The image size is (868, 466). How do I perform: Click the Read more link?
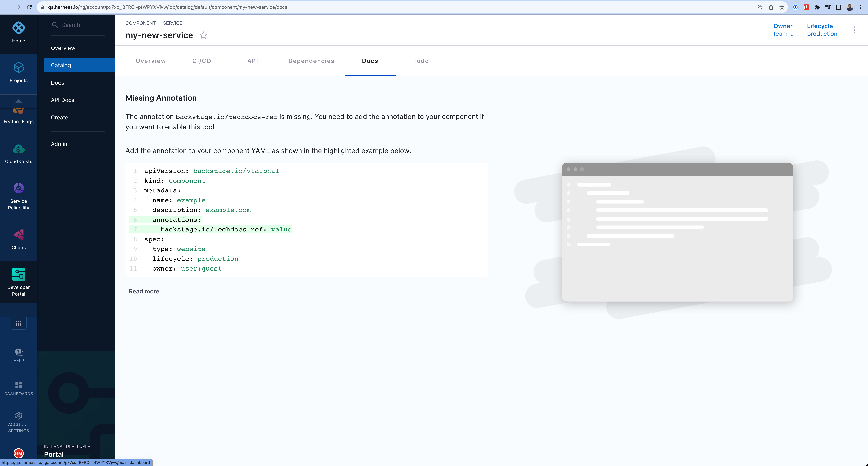144,291
